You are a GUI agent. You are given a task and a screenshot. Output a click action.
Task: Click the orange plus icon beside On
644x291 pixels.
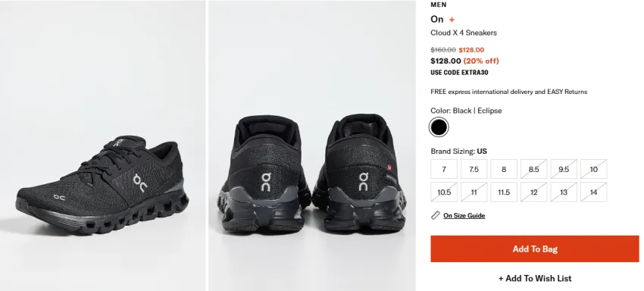452,20
